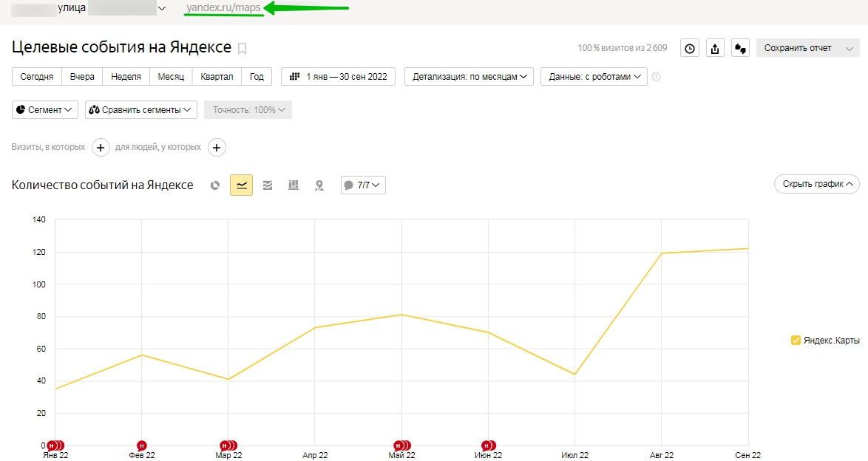Image resolution: width=868 pixels, height=461 pixels.
Task: Select the Вчера period tab
Action: point(82,76)
